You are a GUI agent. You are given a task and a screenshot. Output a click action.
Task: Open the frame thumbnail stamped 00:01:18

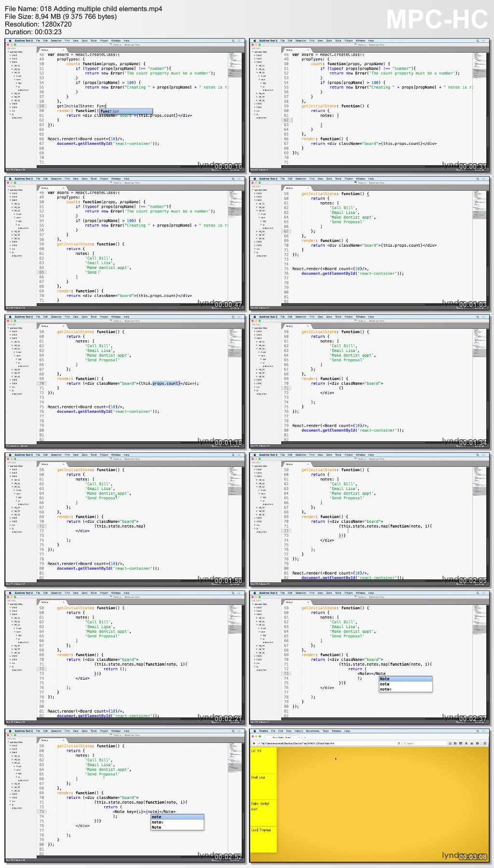click(x=124, y=381)
